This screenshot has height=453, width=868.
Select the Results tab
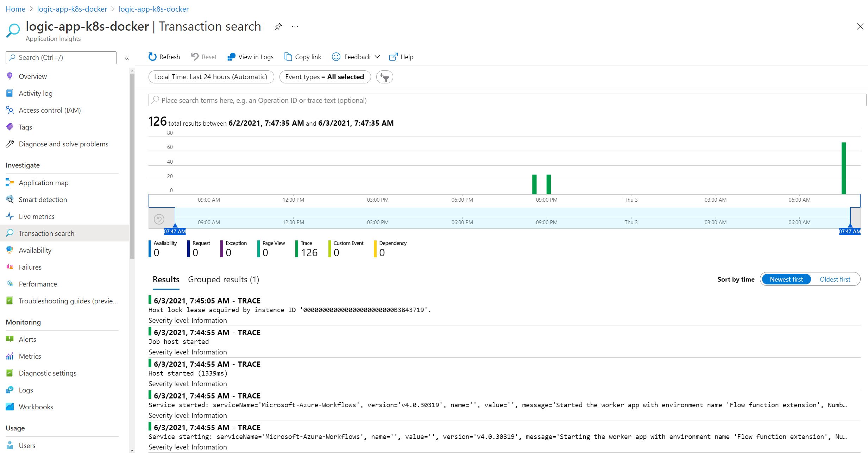click(165, 279)
